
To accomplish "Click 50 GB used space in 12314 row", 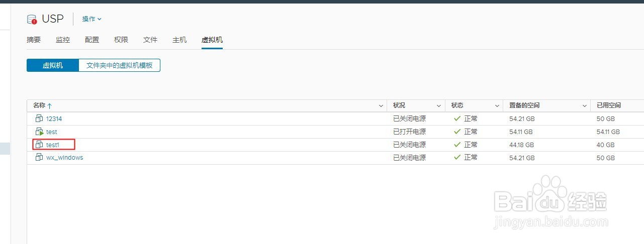I will click(606, 118).
